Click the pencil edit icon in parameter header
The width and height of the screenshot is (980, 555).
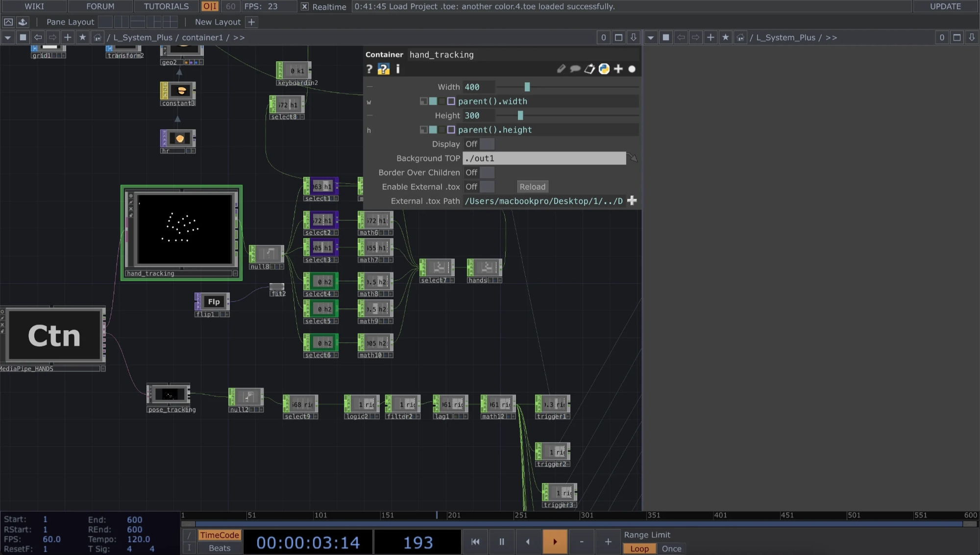(561, 69)
